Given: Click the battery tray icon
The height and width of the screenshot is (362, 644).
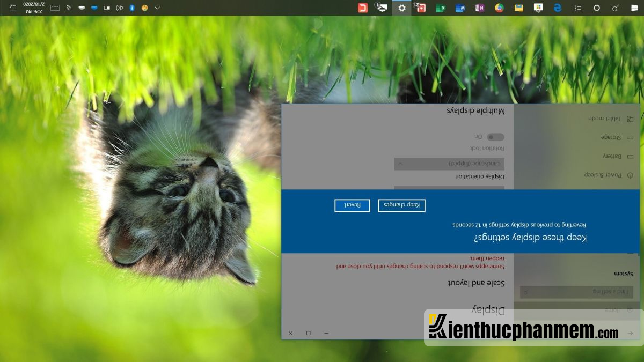Looking at the screenshot, I should pyautogui.click(x=106, y=8).
